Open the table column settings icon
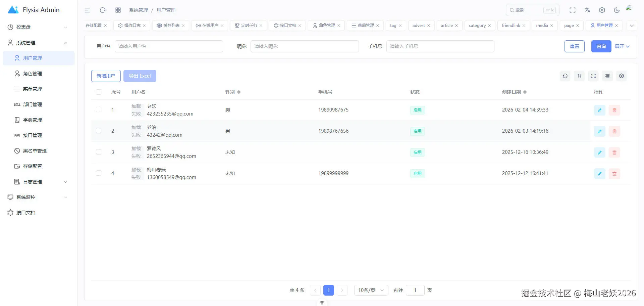This screenshot has height=306, width=644. [x=622, y=76]
